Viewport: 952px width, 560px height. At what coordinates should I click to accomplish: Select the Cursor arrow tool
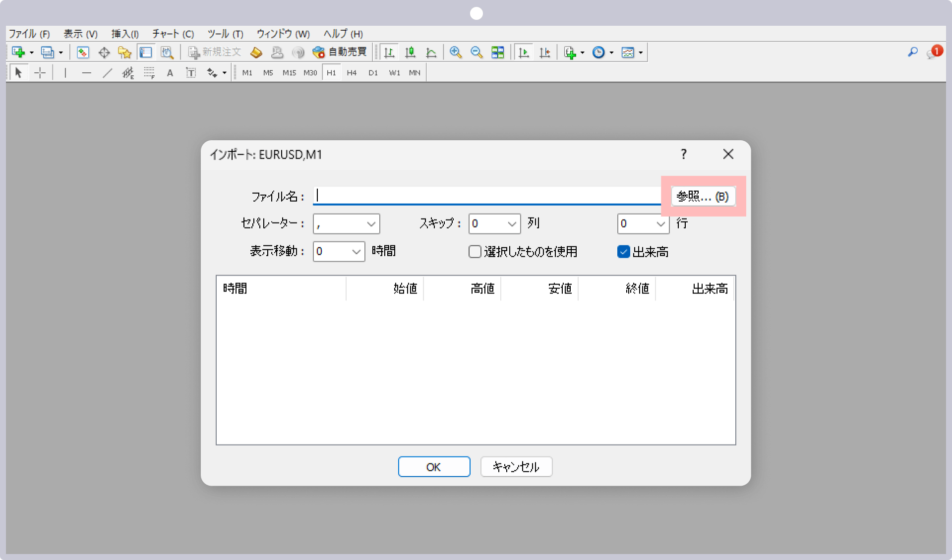pos(18,73)
